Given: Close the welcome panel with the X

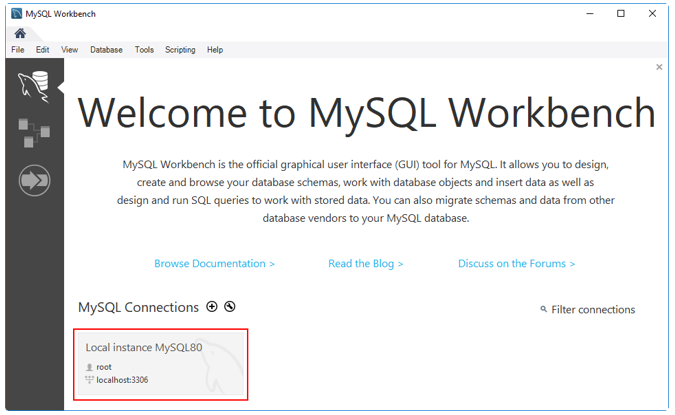Looking at the screenshot, I should (x=659, y=67).
